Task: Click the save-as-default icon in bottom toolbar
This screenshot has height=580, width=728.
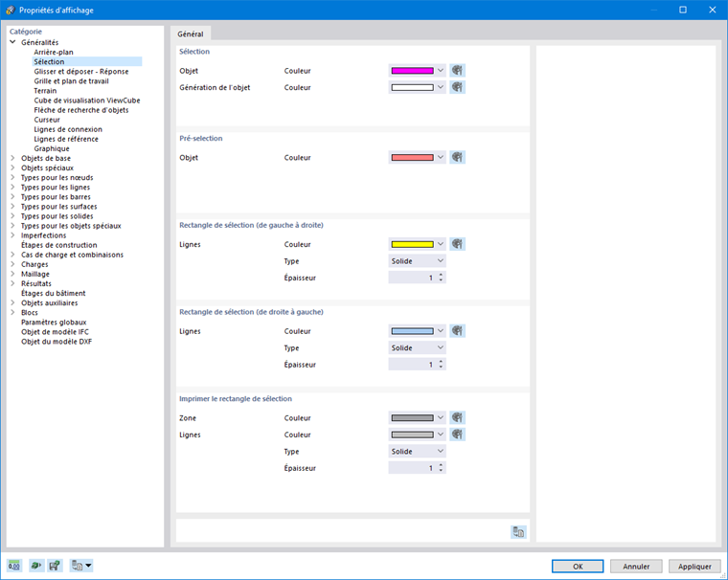Action: [56, 566]
